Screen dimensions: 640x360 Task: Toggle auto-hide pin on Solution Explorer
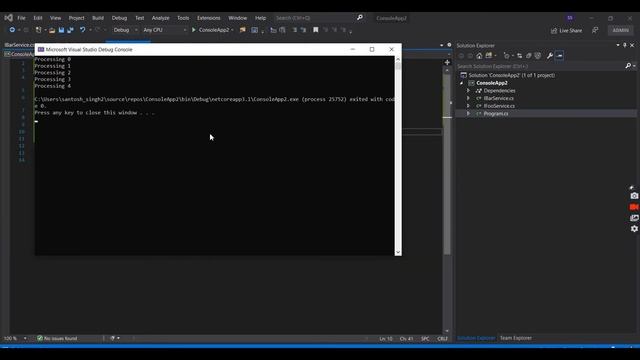point(625,45)
